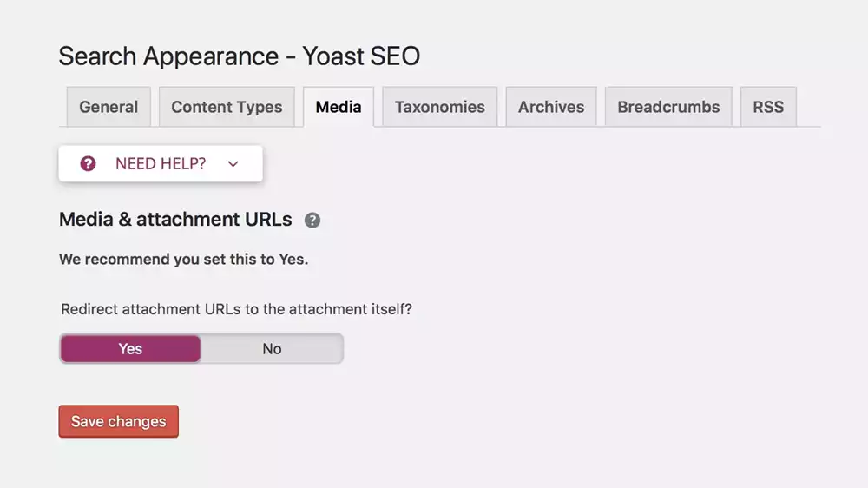Switch redirect attachment URLs to No
Viewport: 868px width, 488px height.
(x=272, y=349)
